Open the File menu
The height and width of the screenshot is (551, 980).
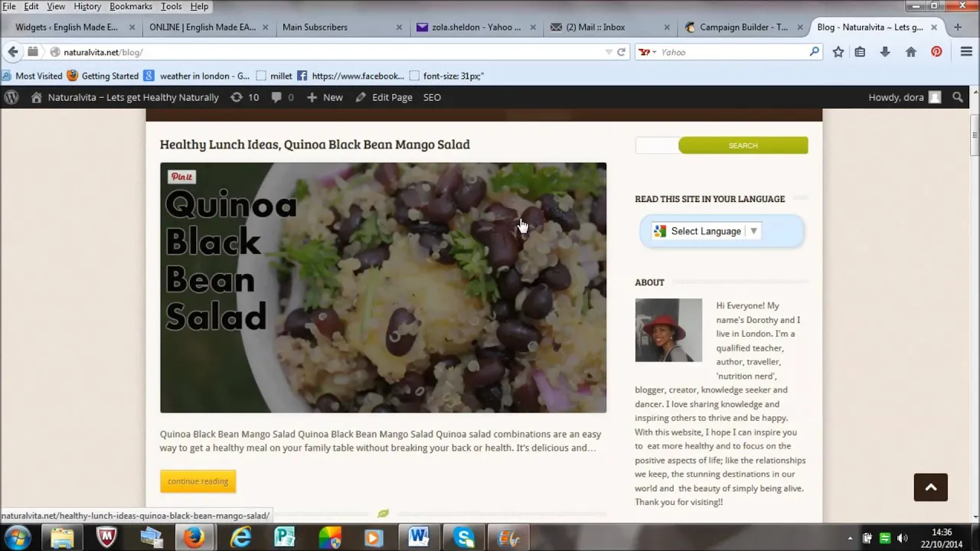pos(9,6)
